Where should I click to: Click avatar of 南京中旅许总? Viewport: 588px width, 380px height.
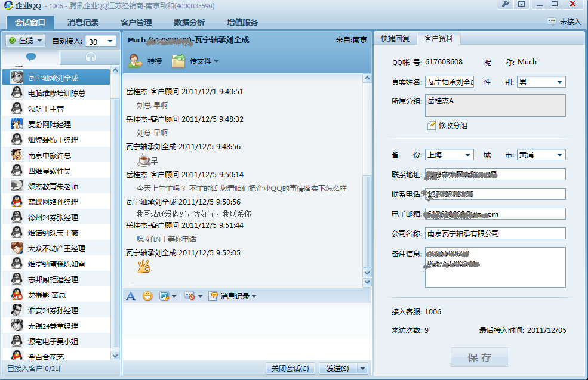pos(17,155)
